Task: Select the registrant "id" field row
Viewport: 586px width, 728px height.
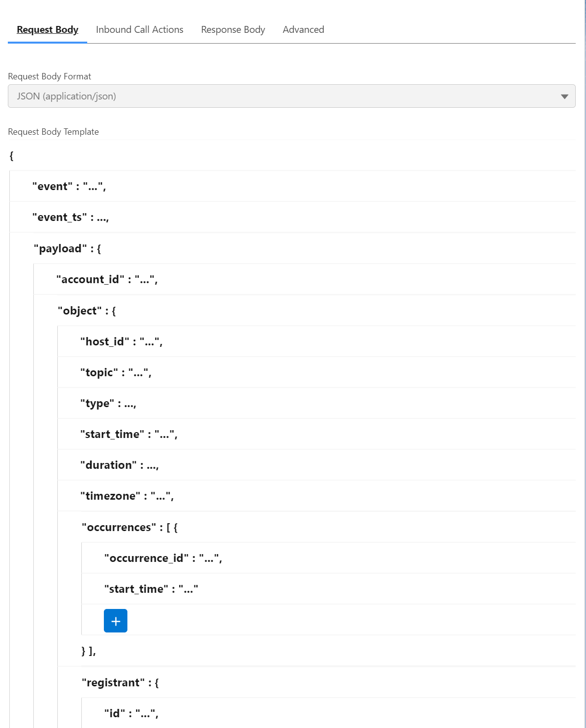Action: 131,713
